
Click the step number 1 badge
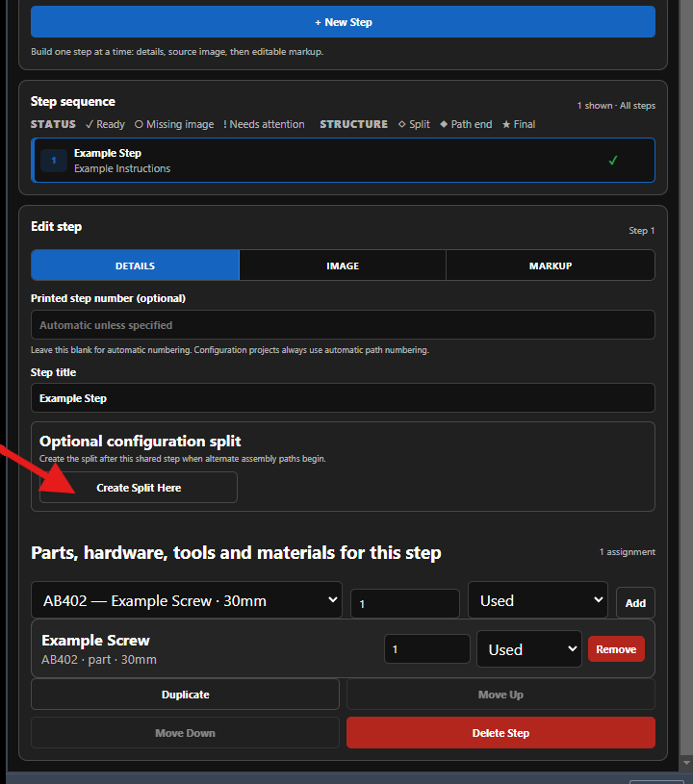[54, 161]
